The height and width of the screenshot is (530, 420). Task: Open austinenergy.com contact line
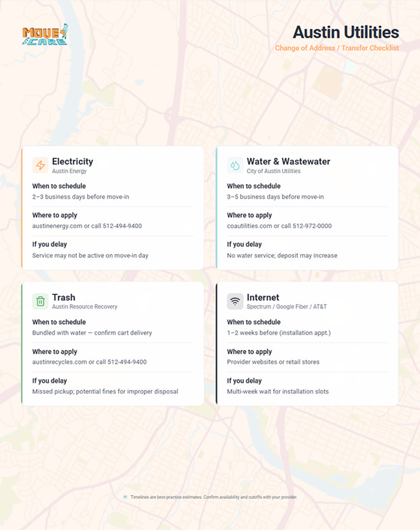click(87, 226)
